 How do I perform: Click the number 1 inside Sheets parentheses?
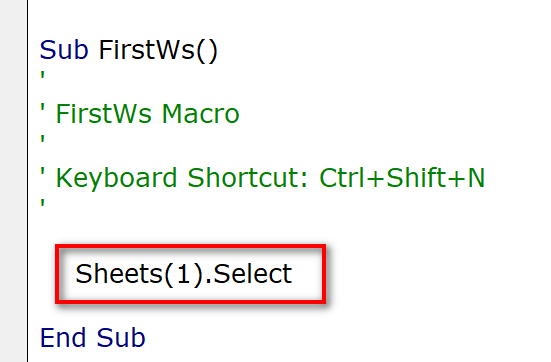[x=183, y=274]
